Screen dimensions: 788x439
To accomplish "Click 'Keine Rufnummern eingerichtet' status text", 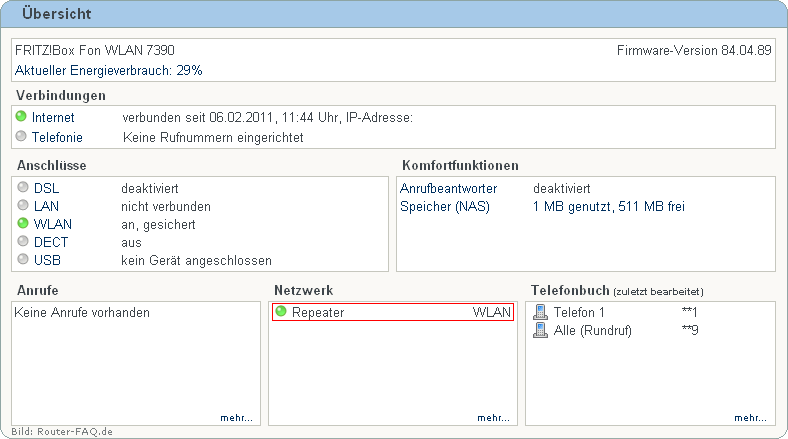I will [x=213, y=138].
